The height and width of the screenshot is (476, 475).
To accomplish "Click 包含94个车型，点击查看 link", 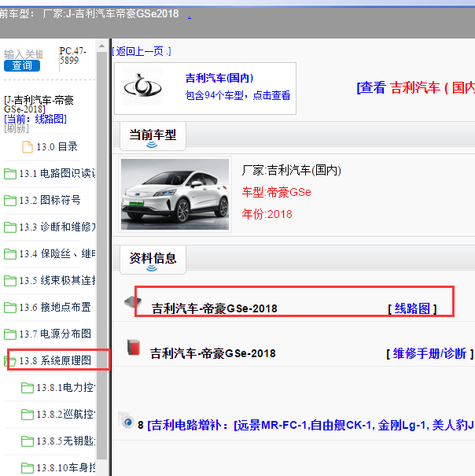I will [x=237, y=95].
